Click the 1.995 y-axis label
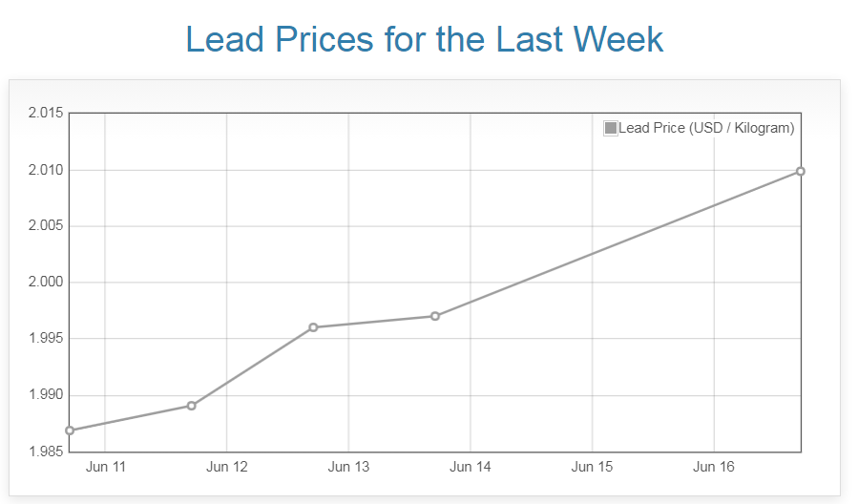 point(45,339)
